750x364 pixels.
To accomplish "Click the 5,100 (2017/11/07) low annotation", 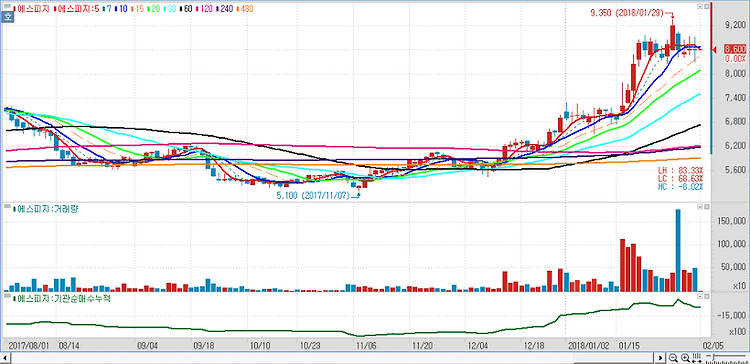I will click(313, 195).
